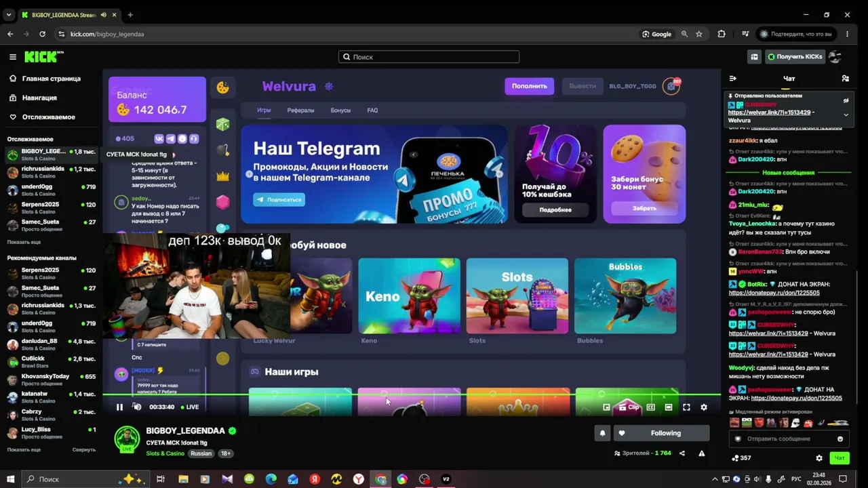Open the Telegram social icon in chat panel
The width and height of the screenshot is (868, 488).
pos(171,139)
